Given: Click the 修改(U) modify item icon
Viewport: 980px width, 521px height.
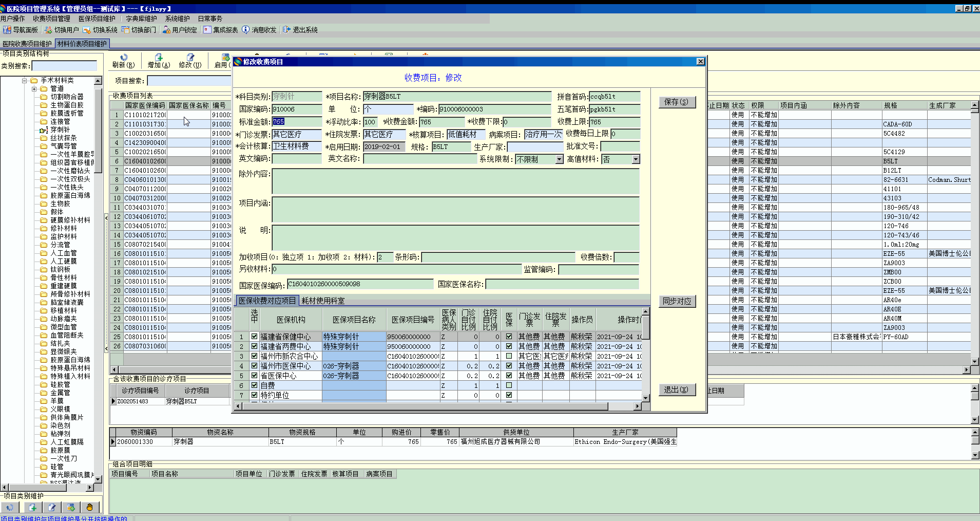Looking at the screenshot, I should tap(190, 57).
